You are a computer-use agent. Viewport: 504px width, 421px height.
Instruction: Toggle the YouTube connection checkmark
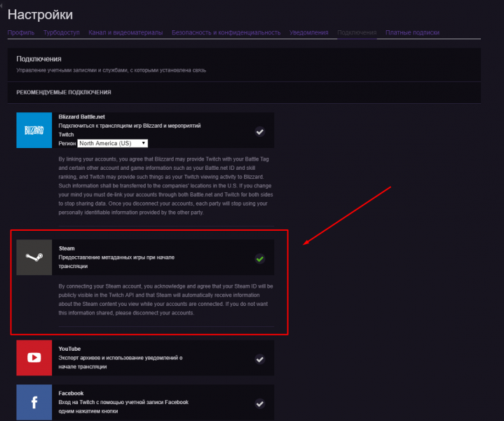coord(260,359)
